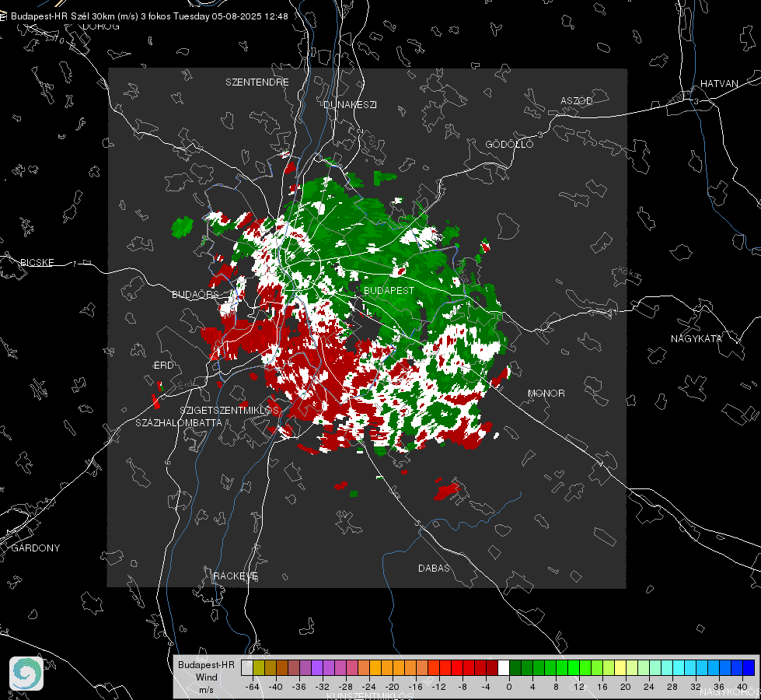The image size is (761, 700).
Task: Click the DUNAKESZI city label
Action: [350, 104]
